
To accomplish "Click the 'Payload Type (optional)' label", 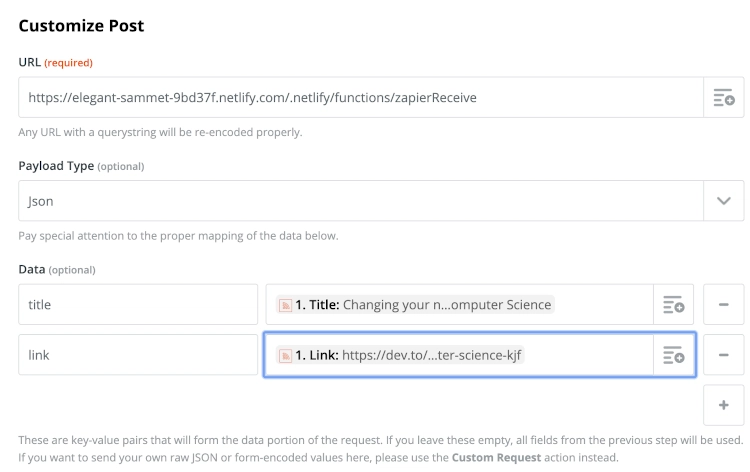I will [x=81, y=165].
